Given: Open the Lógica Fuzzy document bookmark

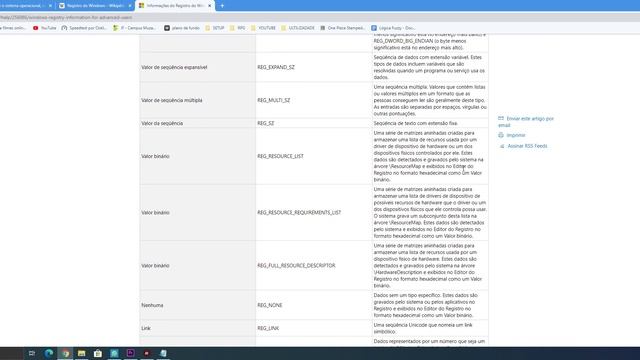Looking at the screenshot, I should coord(393,28).
